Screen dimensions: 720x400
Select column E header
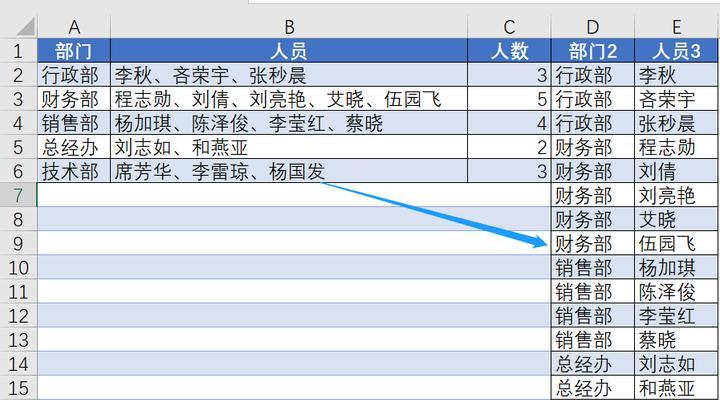(677, 27)
